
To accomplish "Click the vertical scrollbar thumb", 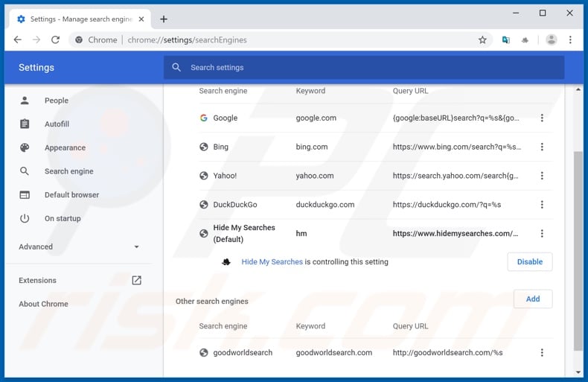I will tap(578, 251).
